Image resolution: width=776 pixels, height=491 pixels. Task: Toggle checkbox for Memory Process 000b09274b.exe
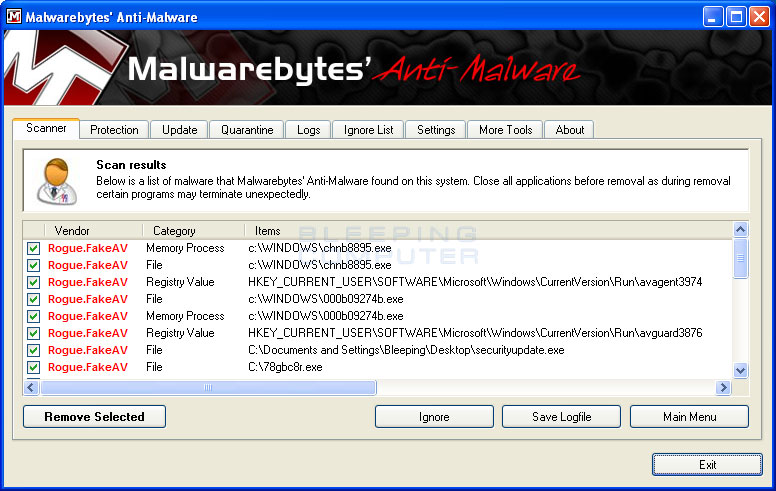(33, 316)
